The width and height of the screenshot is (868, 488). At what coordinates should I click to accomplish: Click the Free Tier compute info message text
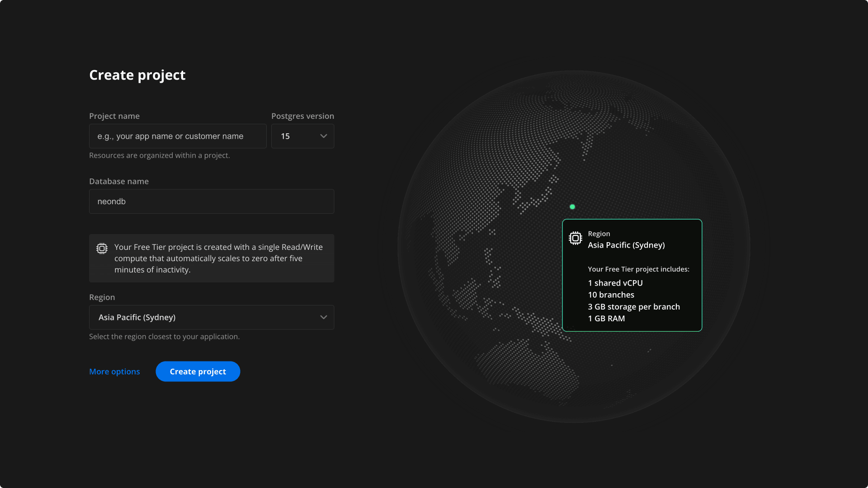(x=218, y=258)
